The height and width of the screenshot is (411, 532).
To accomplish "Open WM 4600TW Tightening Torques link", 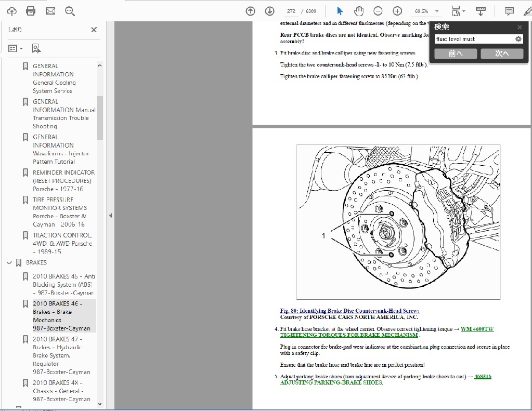I will [387, 332].
